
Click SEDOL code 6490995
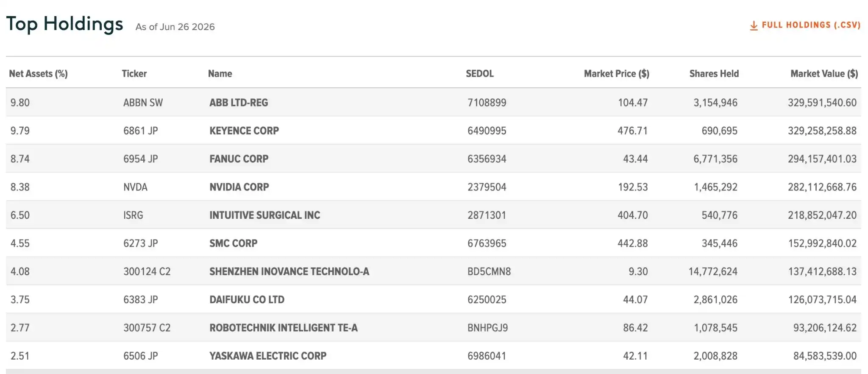click(487, 131)
